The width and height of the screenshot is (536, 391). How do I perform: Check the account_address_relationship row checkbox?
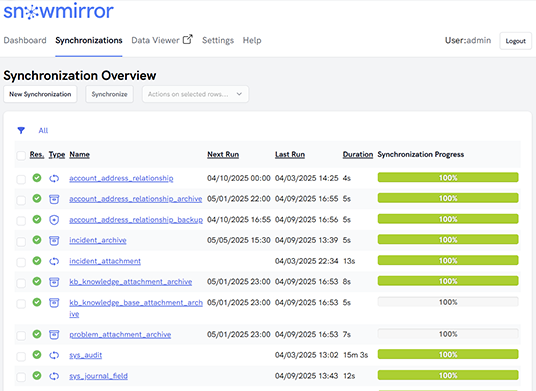21,179
